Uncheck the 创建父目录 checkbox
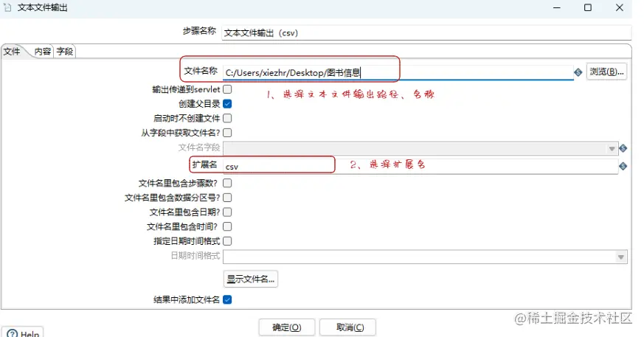This screenshot has height=337, width=644. point(227,103)
